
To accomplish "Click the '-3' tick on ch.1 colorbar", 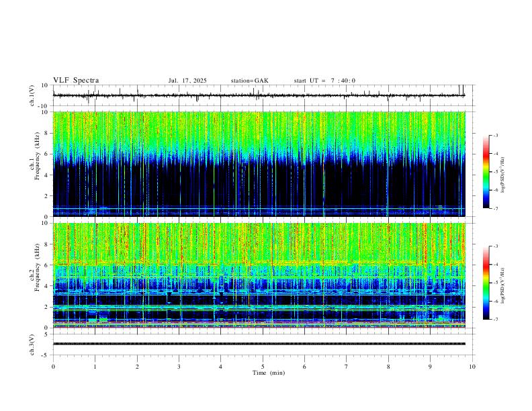I will click(495, 136).
